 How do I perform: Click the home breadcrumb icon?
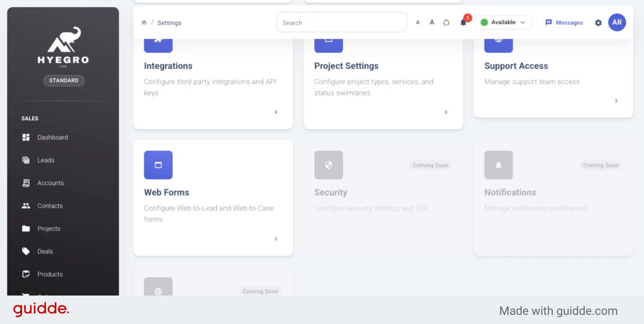pos(144,22)
